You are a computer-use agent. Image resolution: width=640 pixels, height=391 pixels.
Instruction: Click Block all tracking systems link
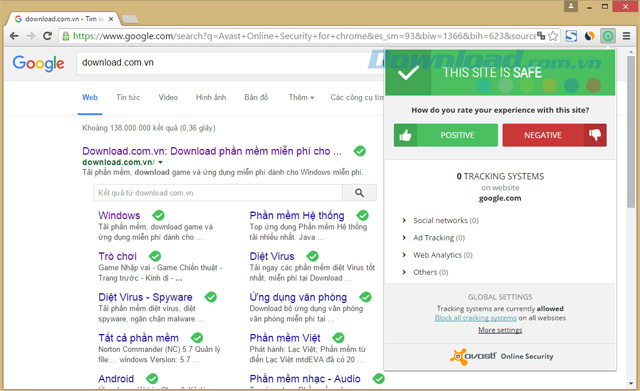click(476, 318)
